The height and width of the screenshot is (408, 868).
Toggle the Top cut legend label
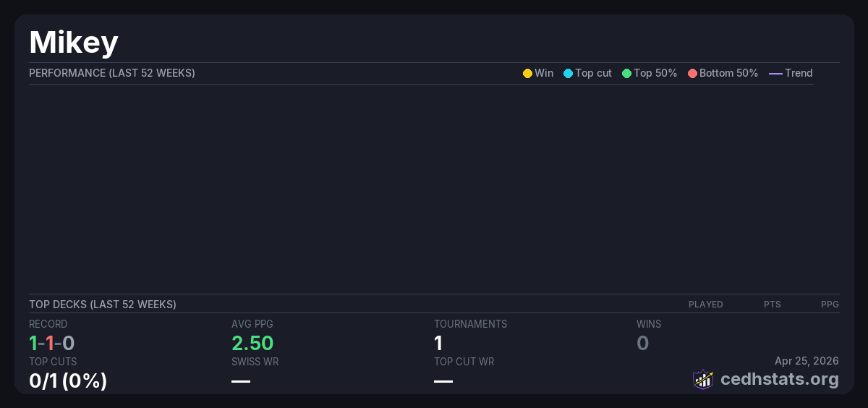click(x=593, y=73)
